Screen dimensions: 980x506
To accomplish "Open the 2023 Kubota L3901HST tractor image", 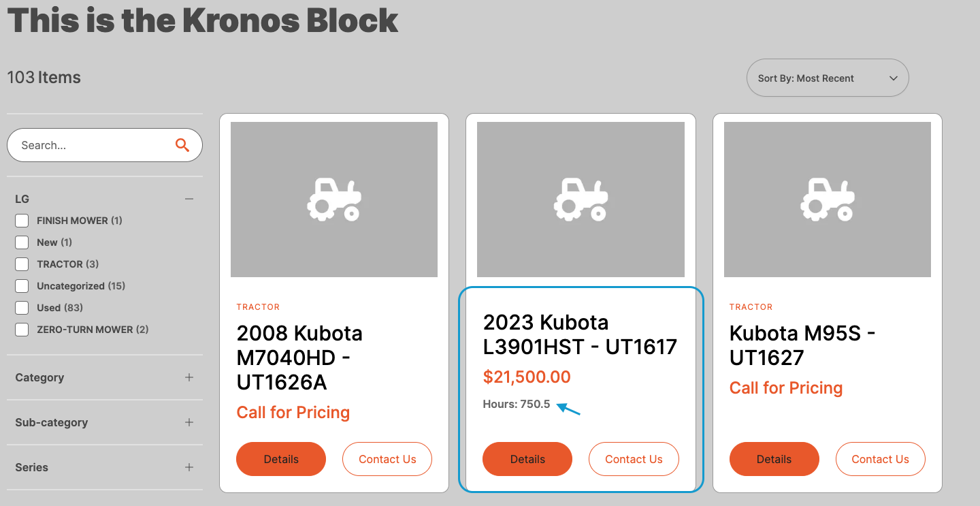I will point(581,200).
